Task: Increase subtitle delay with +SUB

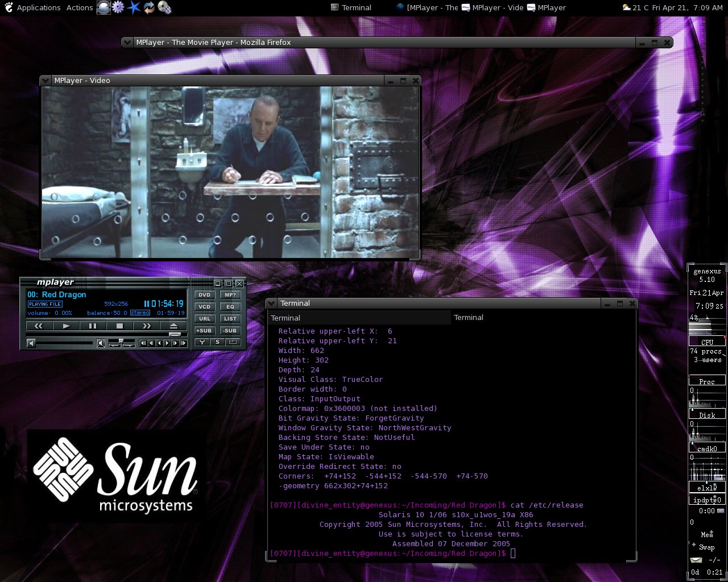Action: pyautogui.click(x=204, y=330)
